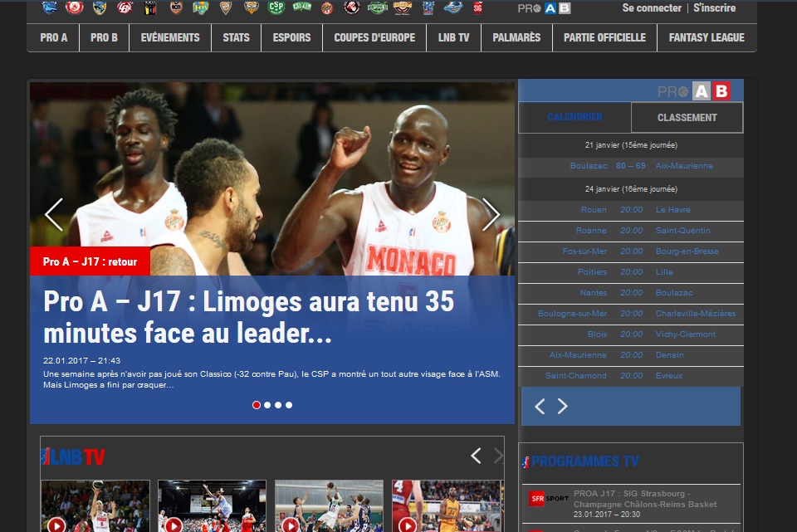Open the PROGRAMMES TV heading
The image size is (797, 532).
coord(585,461)
